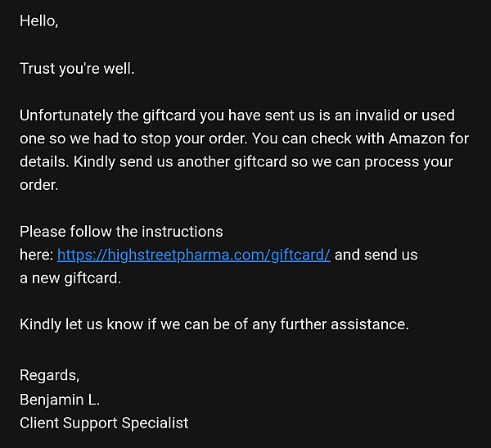491x448 pixels.
Task: Click the "Kindly let us know" sentence
Action: (x=80, y=324)
